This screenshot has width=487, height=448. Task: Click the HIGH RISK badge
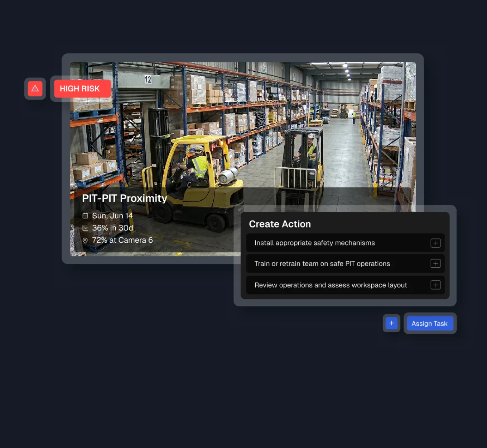tap(82, 89)
